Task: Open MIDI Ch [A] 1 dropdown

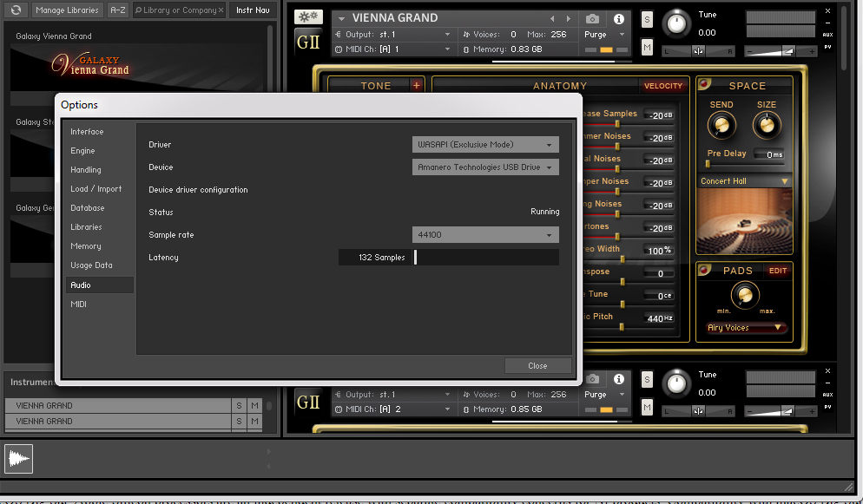Action: (393, 49)
